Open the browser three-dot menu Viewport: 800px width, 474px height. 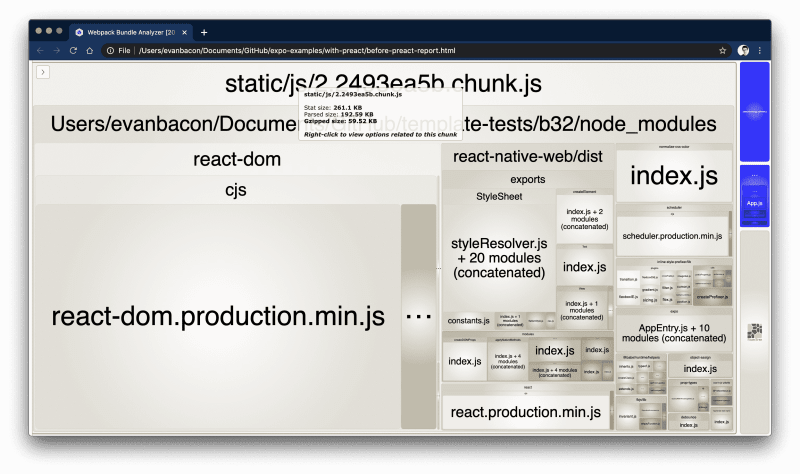pos(760,51)
